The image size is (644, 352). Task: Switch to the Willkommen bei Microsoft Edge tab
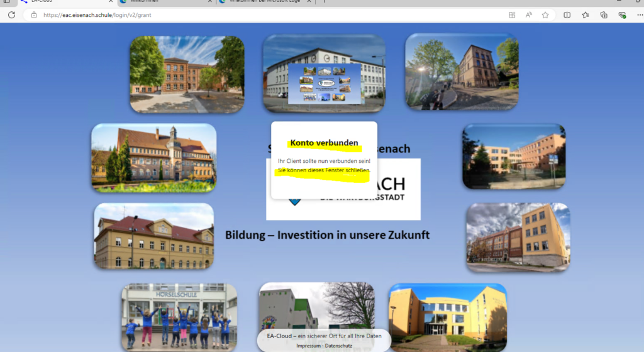click(x=265, y=1)
